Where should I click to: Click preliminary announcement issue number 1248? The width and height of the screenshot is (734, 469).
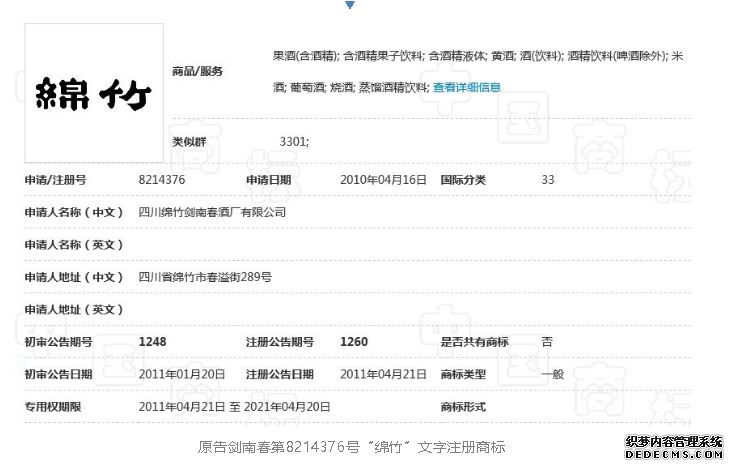pyautogui.click(x=153, y=342)
